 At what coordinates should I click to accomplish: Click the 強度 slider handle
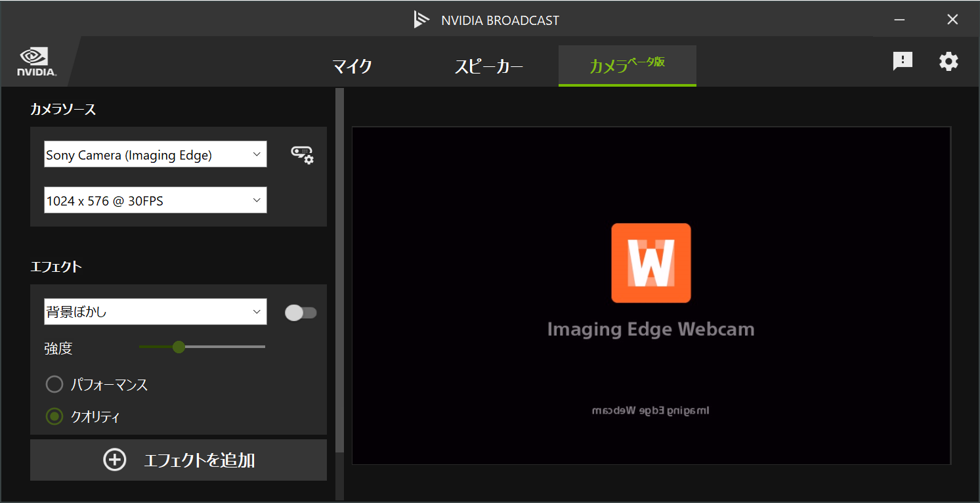[179, 347]
